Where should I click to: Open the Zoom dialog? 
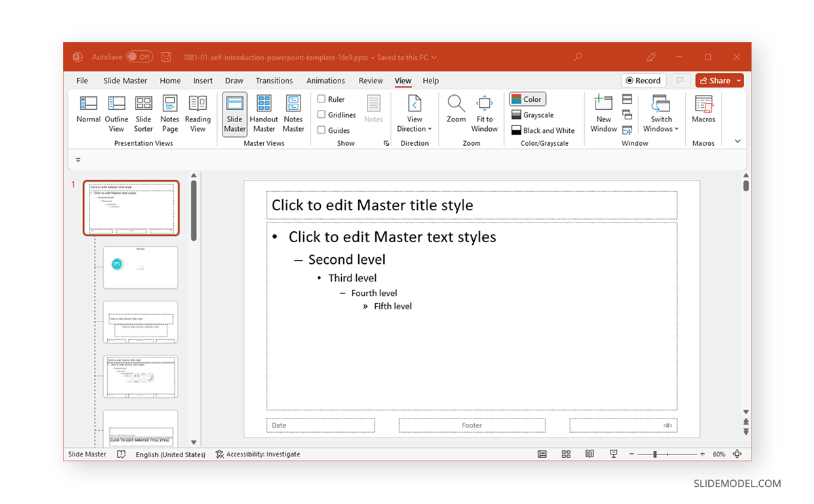coord(456,114)
